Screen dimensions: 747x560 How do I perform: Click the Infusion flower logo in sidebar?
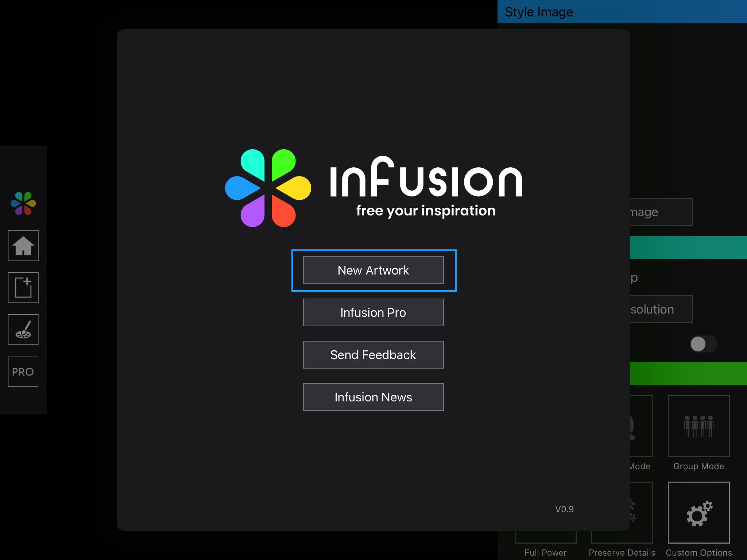(x=23, y=203)
